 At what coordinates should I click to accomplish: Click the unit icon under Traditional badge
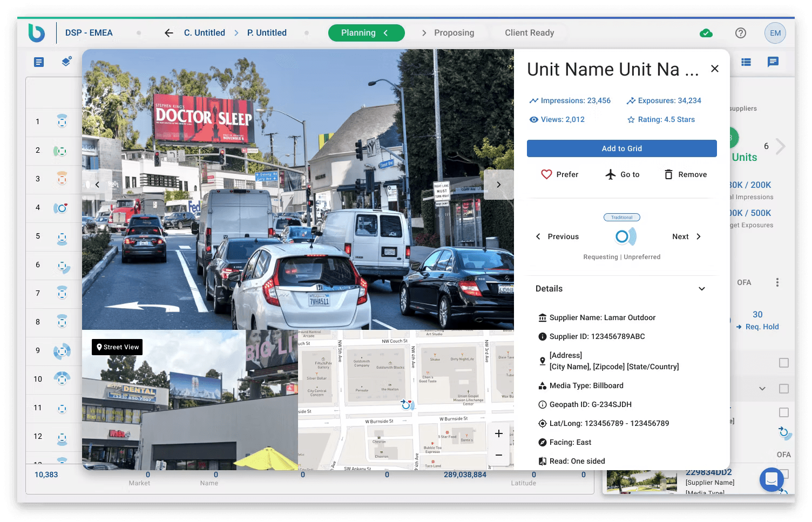click(x=625, y=236)
